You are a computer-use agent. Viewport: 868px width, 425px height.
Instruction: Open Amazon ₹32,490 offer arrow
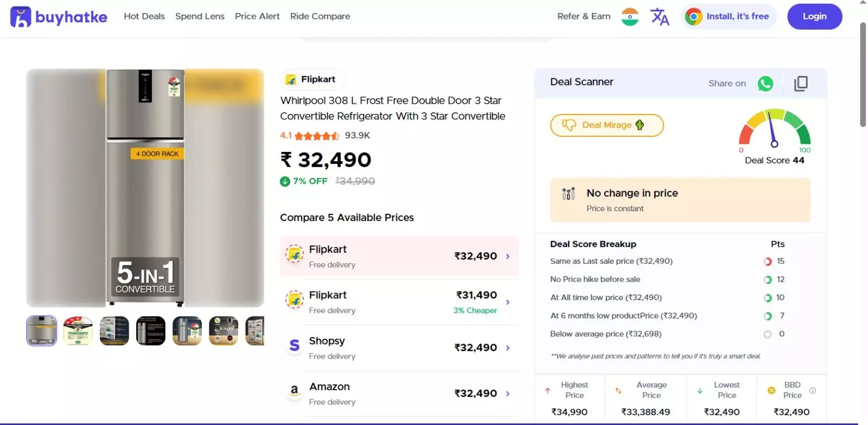point(508,394)
